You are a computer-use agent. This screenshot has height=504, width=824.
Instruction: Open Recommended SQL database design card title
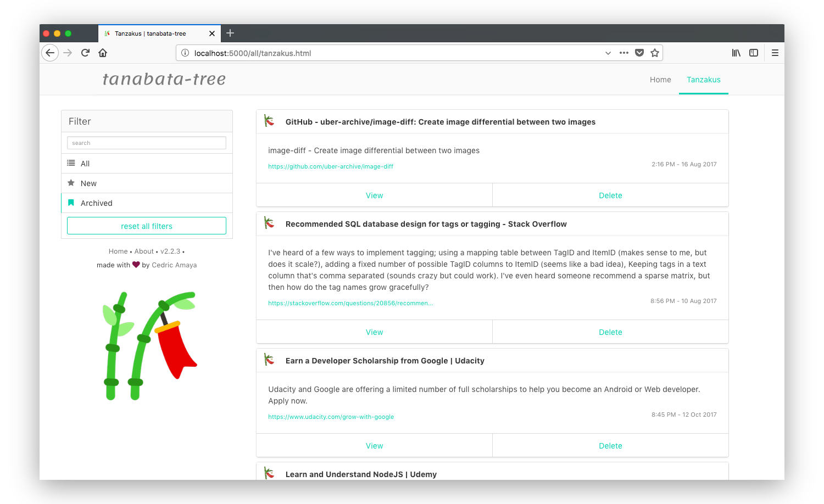pyautogui.click(x=426, y=224)
